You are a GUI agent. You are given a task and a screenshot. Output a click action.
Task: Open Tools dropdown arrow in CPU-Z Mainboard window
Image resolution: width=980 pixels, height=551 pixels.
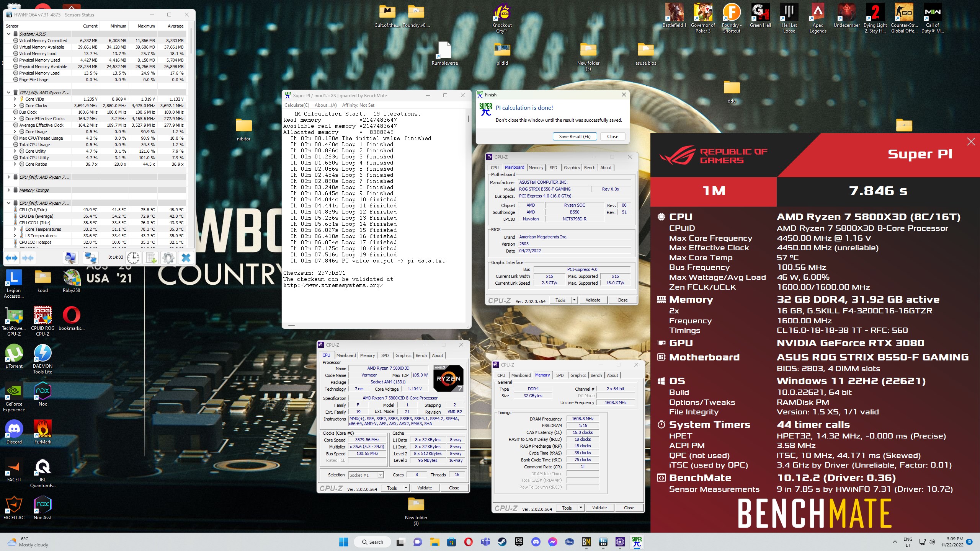(574, 300)
